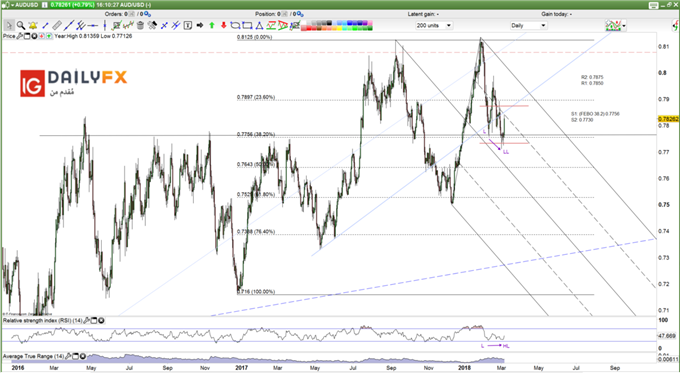Insert a black right arrow
This screenshot has height=373, width=680.
[x=200, y=25]
